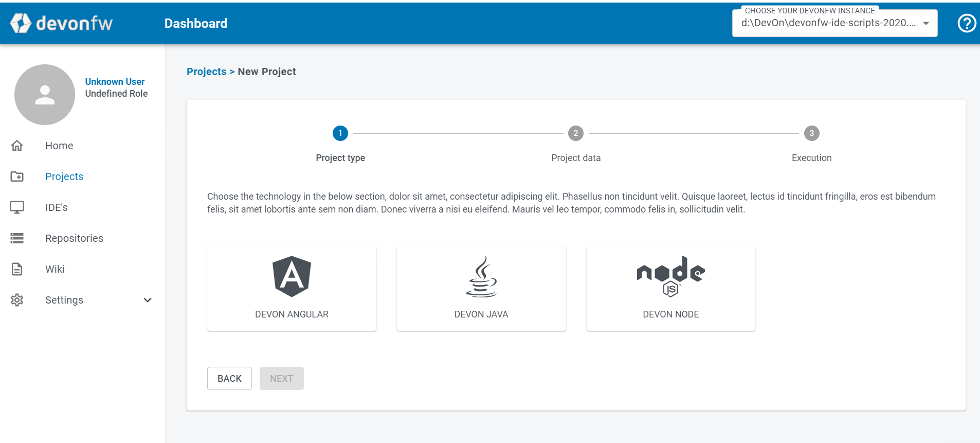
Task: Pick the Devon Node project card
Action: click(x=670, y=288)
